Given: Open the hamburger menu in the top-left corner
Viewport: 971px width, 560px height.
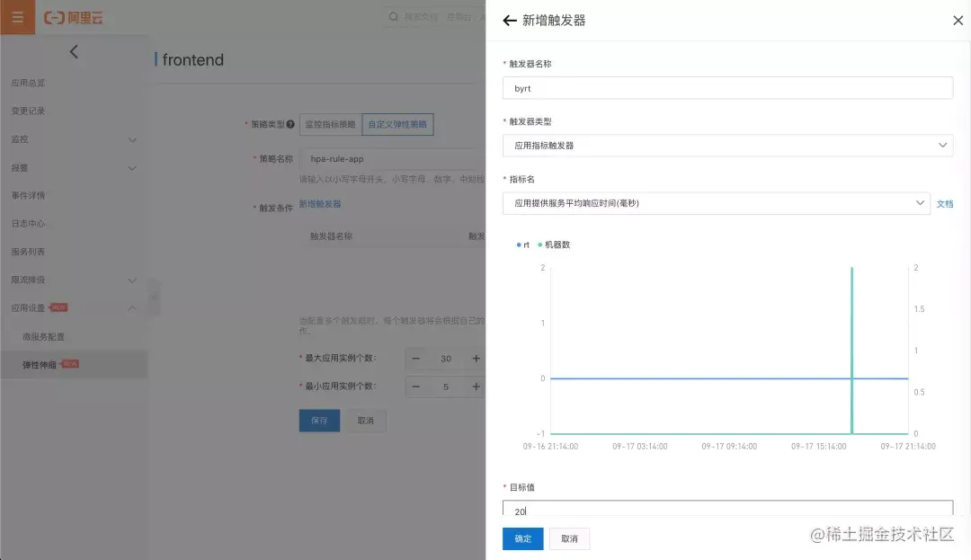Looking at the screenshot, I should coord(17,17).
